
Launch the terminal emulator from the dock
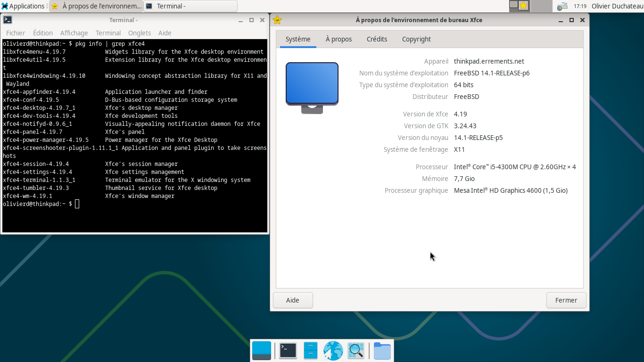(288, 351)
